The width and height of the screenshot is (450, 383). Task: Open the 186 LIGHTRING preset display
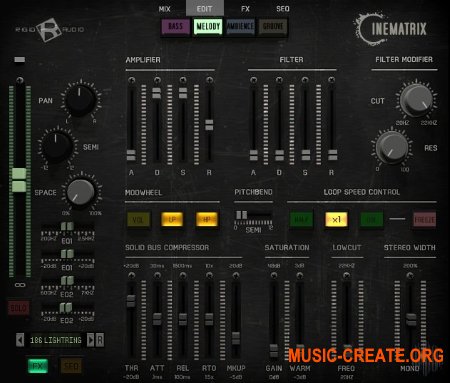pos(55,340)
